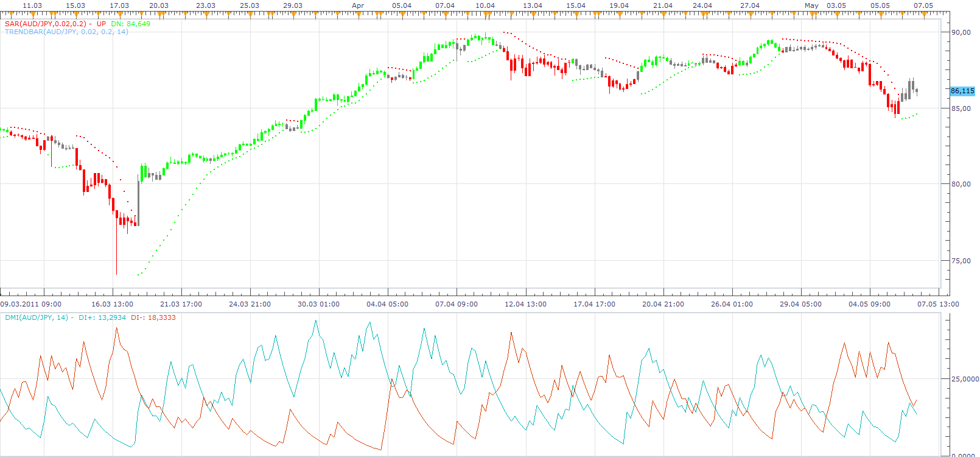Click the 30.03 01:00 time label
Image resolution: width=980 pixels, height=457 pixels.
click(x=318, y=304)
